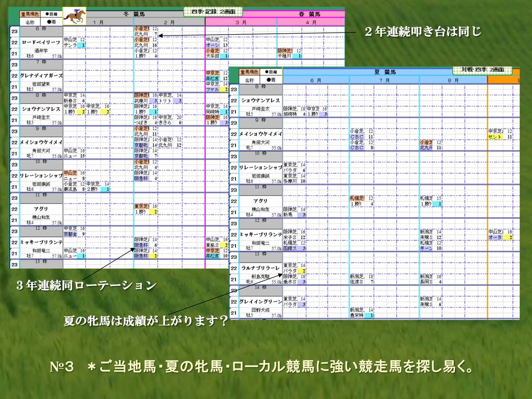
Task: Click the 2月 month column header
Action: pos(169,22)
